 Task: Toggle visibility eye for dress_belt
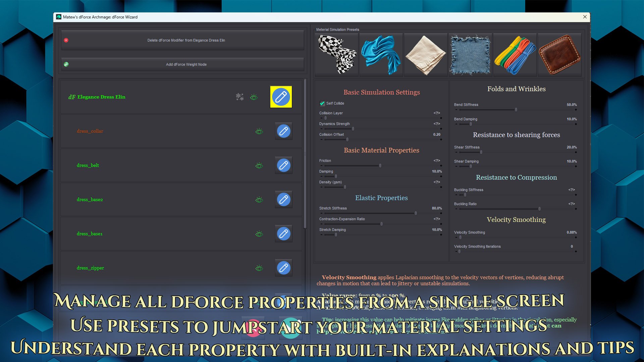pyautogui.click(x=259, y=166)
